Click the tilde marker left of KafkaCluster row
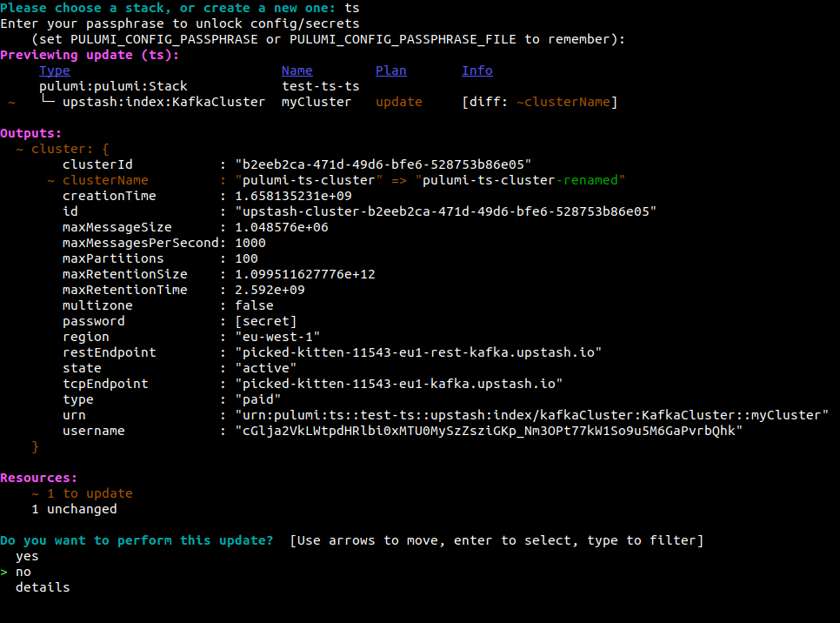The width and height of the screenshot is (840, 623). click(x=11, y=102)
